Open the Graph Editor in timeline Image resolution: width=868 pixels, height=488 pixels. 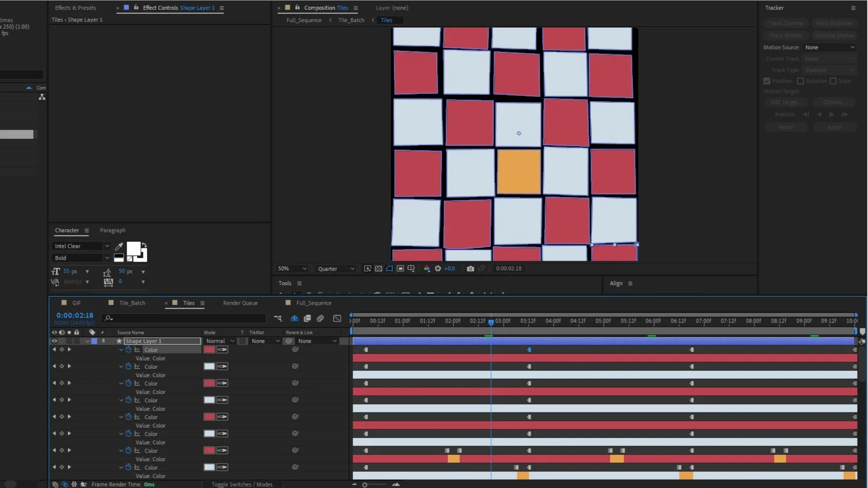click(x=337, y=319)
